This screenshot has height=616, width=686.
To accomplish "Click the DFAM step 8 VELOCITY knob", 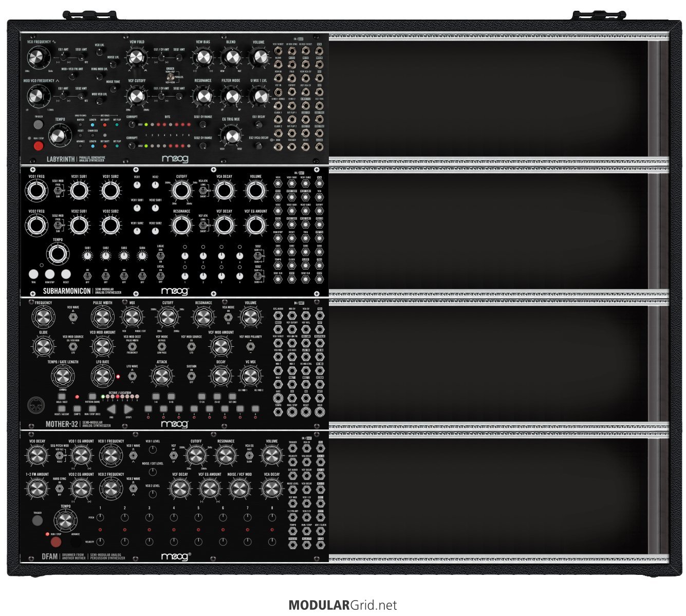I will click(x=272, y=542).
